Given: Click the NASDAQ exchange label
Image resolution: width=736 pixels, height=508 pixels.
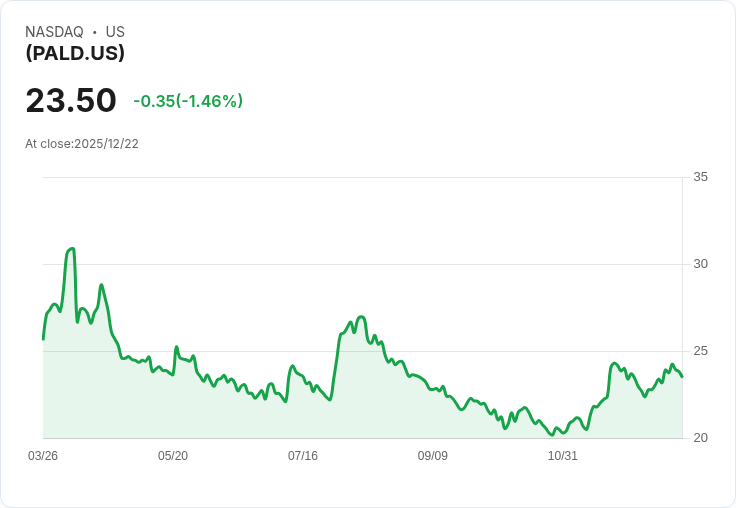Looking at the screenshot, I should 54,32.
